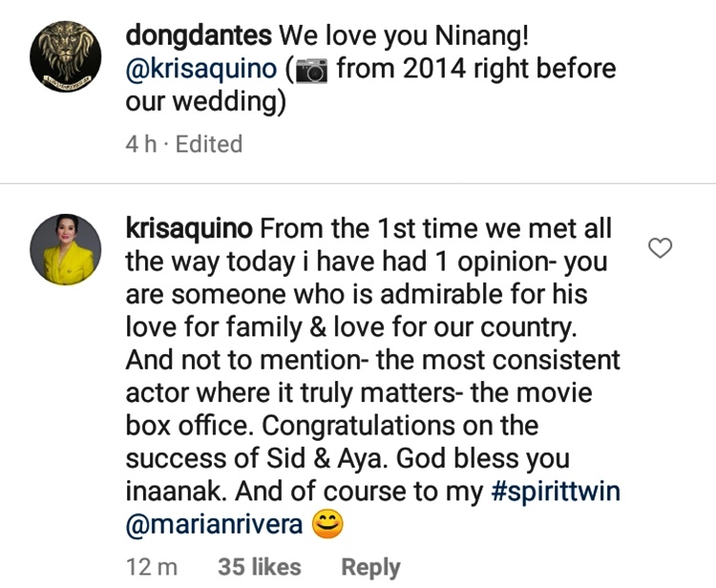Reply to krisaquino's comment
This screenshot has height=588, width=716.
point(370,567)
